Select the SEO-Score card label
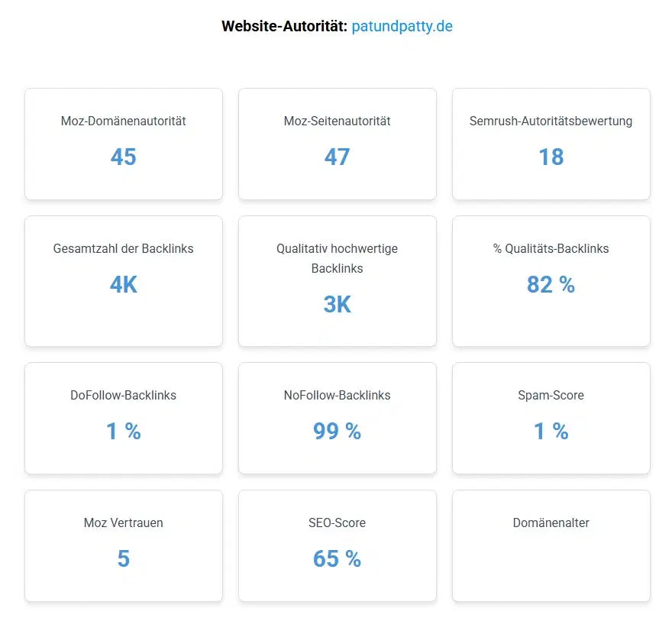672x618 pixels. (337, 523)
